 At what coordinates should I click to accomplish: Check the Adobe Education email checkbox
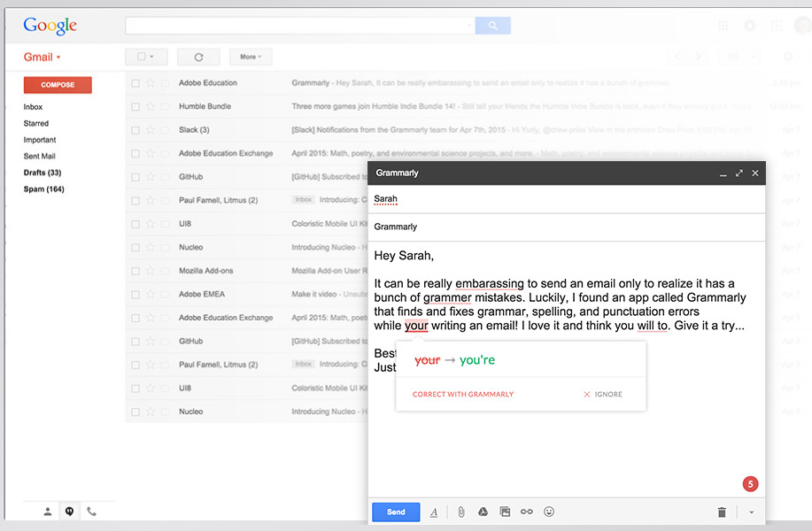click(135, 83)
